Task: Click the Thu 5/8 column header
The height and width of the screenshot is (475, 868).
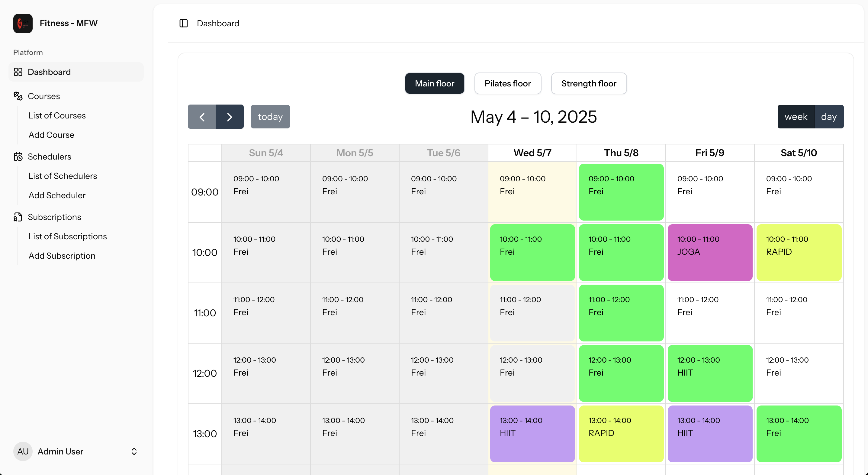Action: click(x=621, y=153)
